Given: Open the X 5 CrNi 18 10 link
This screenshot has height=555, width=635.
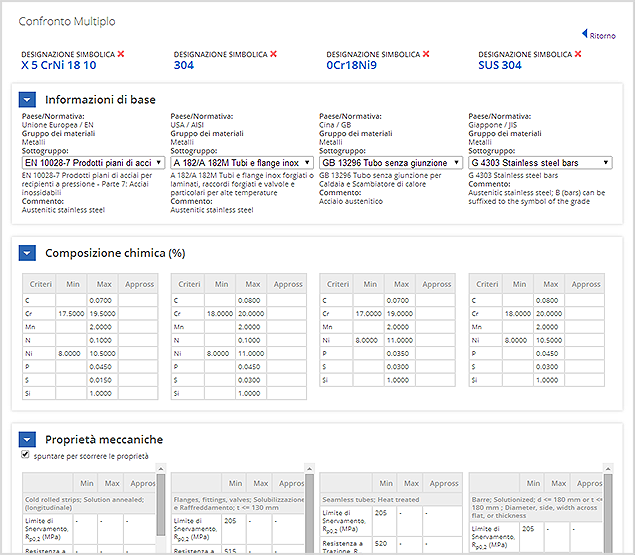Looking at the screenshot, I should pyautogui.click(x=59, y=65).
